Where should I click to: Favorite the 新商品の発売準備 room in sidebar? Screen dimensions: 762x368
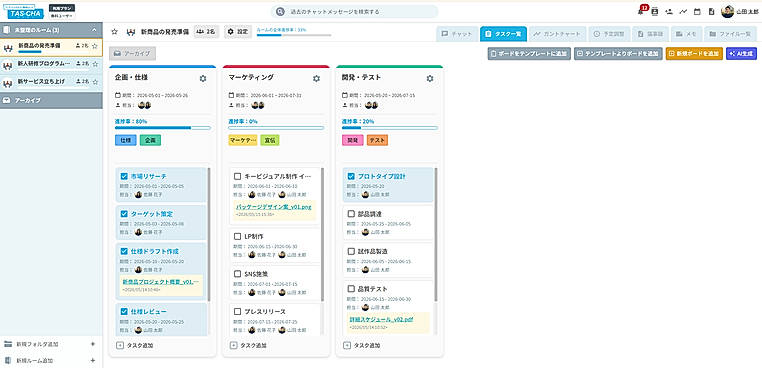95,47
